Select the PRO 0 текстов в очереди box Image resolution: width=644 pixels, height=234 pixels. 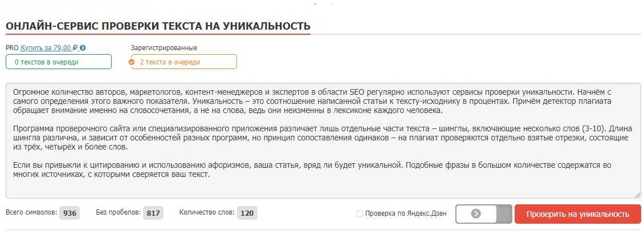tap(59, 62)
